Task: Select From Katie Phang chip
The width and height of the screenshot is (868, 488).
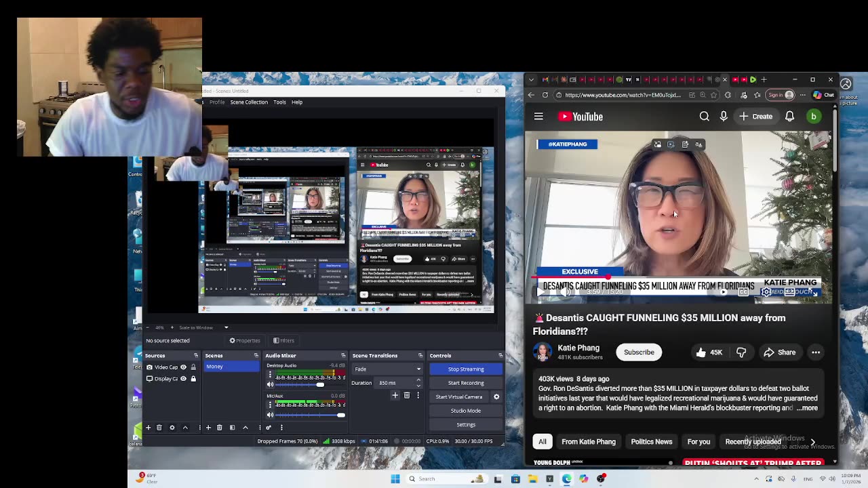Action: [x=589, y=442]
